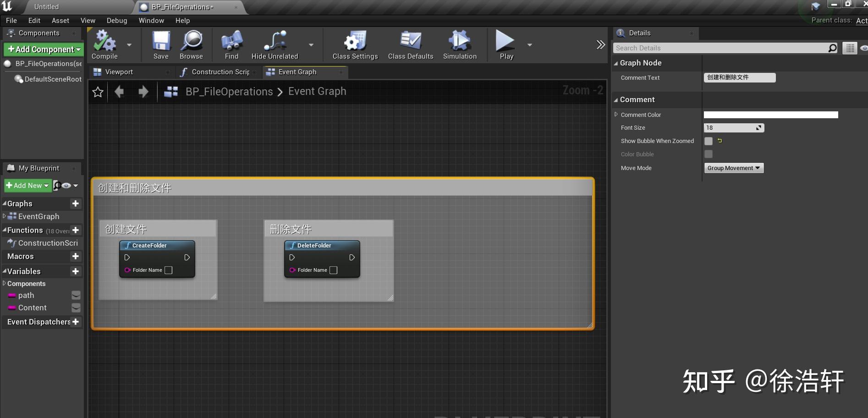The image size is (868, 418).
Task: Open the Compile options dropdown arrow
Action: (x=129, y=45)
